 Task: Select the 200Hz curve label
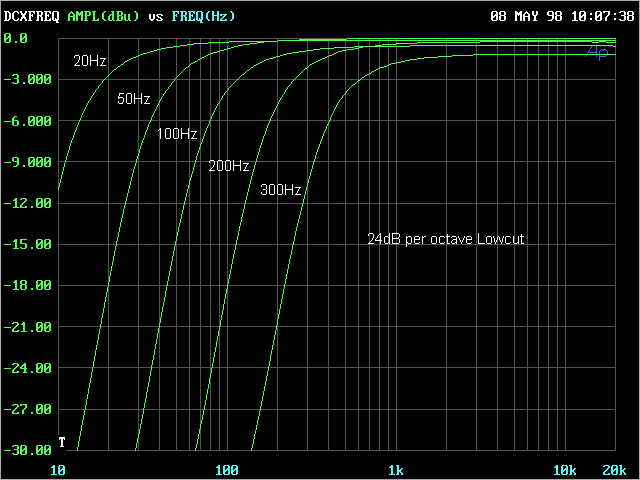click(x=229, y=166)
